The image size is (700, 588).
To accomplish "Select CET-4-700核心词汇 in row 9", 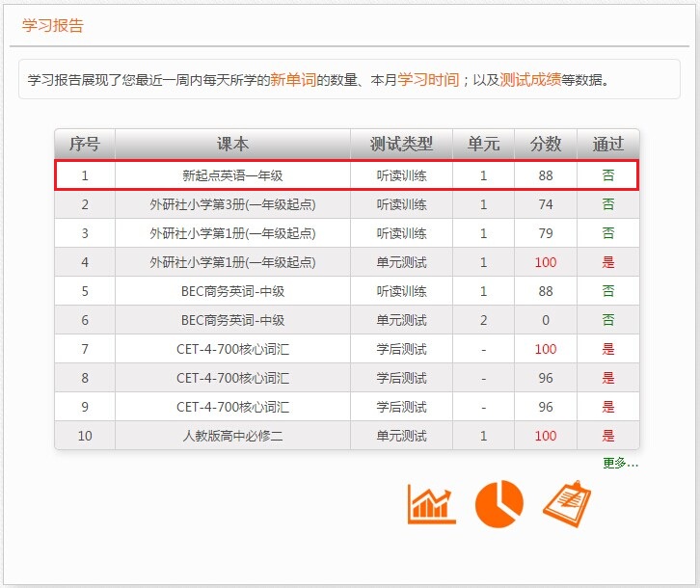I will (x=232, y=407).
